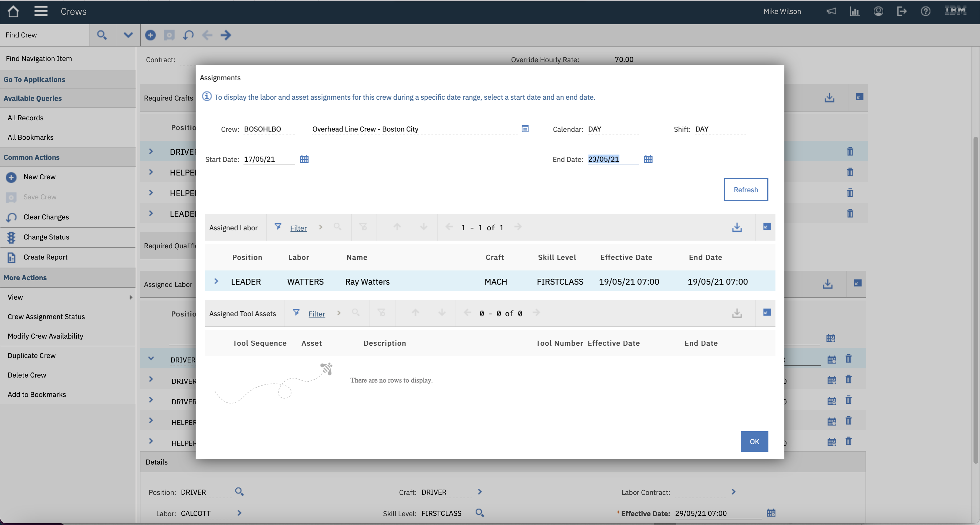Image resolution: width=980 pixels, height=525 pixels.
Task: Collapse the Assigned Tool Assets table
Action: pyautogui.click(x=767, y=313)
